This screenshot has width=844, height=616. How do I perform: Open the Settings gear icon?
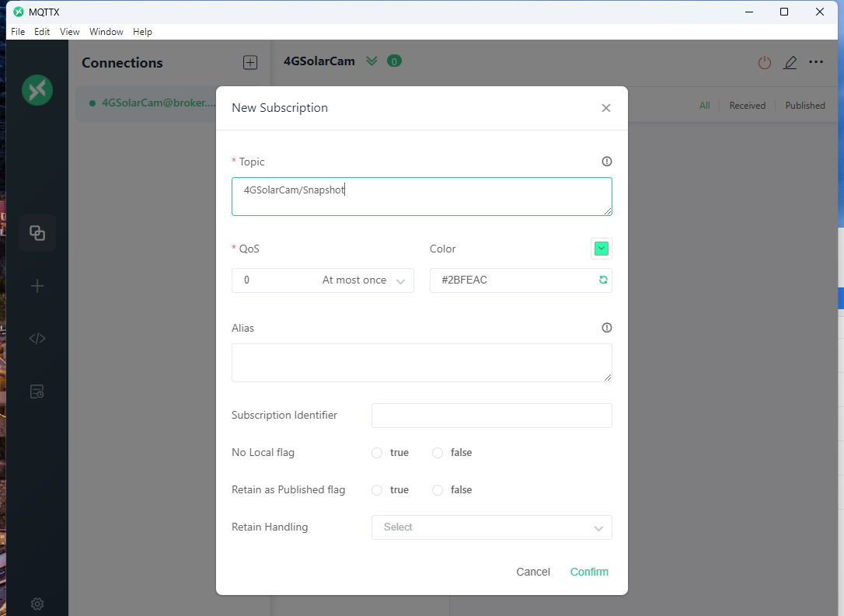[37, 604]
